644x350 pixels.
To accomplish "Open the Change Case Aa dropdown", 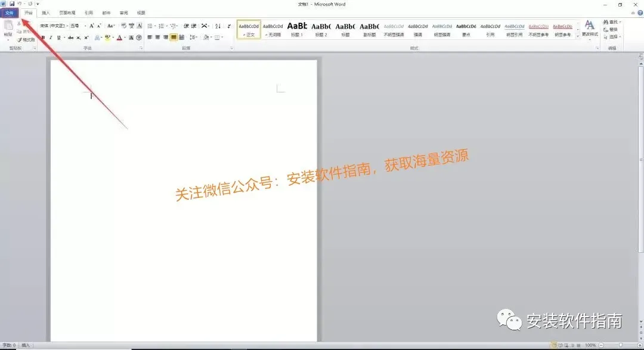I will (x=112, y=26).
